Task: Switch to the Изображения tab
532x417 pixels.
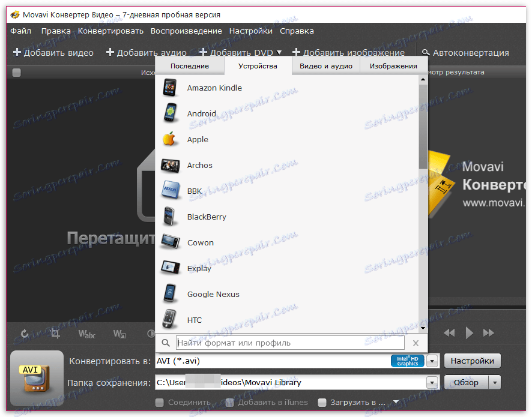Action: [393, 66]
